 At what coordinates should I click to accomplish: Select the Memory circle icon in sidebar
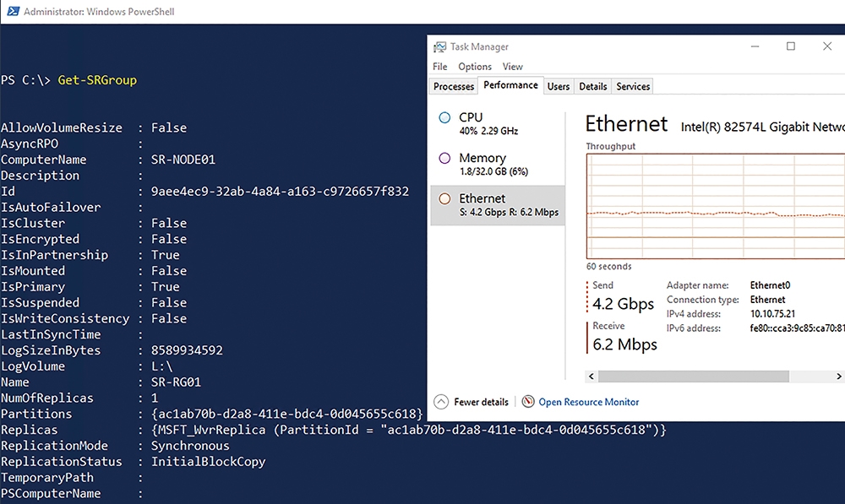[444, 159]
